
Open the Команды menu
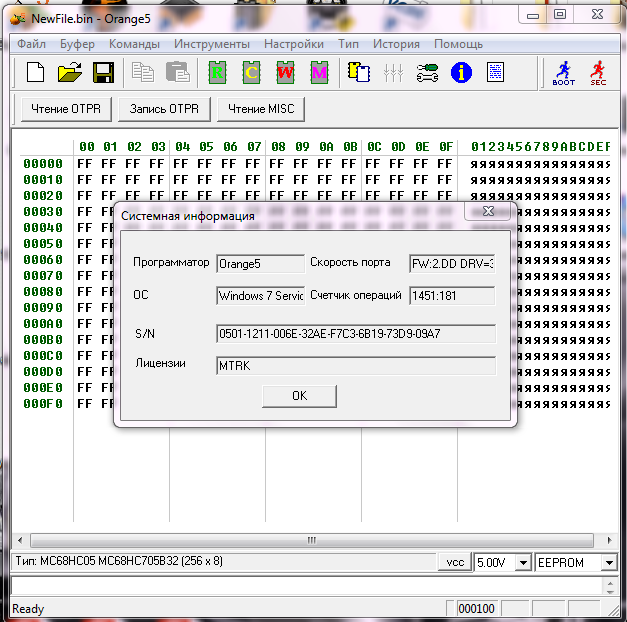(x=134, y=44)
